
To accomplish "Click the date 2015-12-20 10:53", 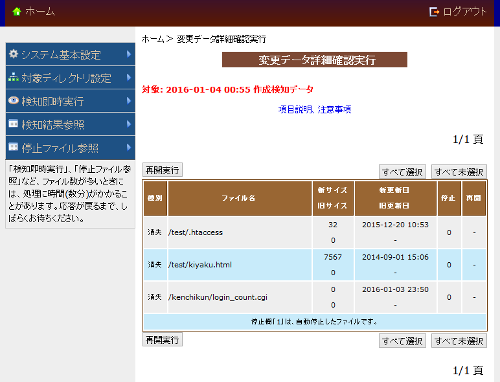I will tap(395, 225).
